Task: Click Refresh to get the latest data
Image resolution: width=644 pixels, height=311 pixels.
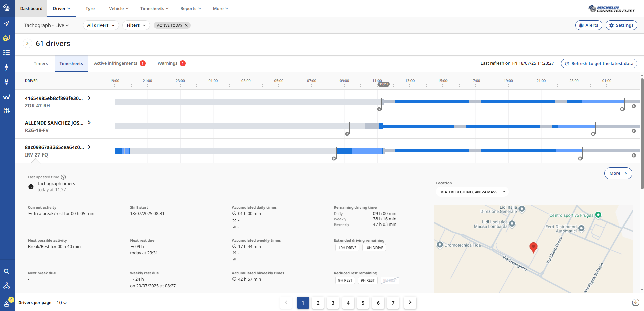Action: [x=599, y=63]
